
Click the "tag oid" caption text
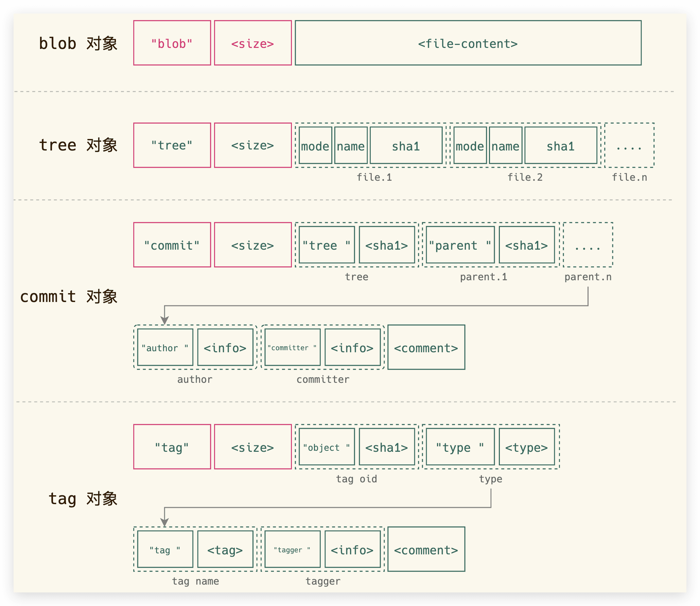click(x=356, y=479)
